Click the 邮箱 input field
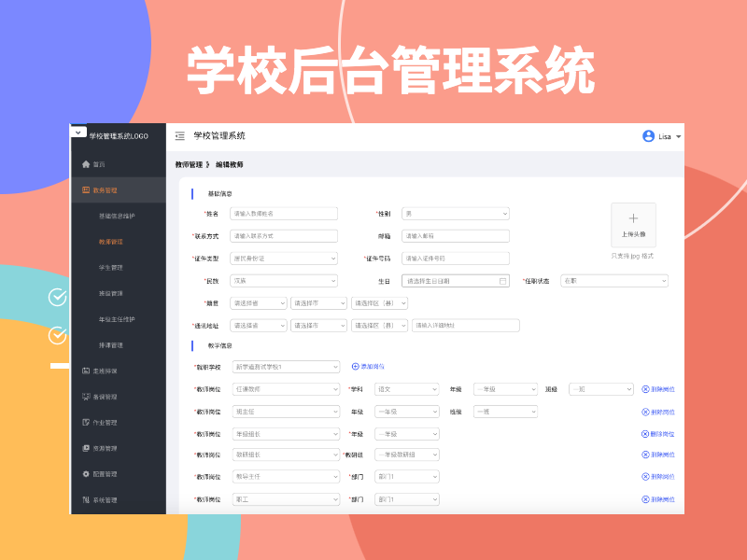This screenshot has width=747, height=560. click(456, 236)
